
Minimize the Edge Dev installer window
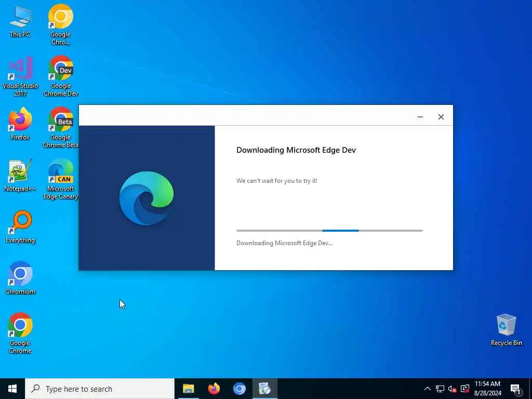point(420,117)
